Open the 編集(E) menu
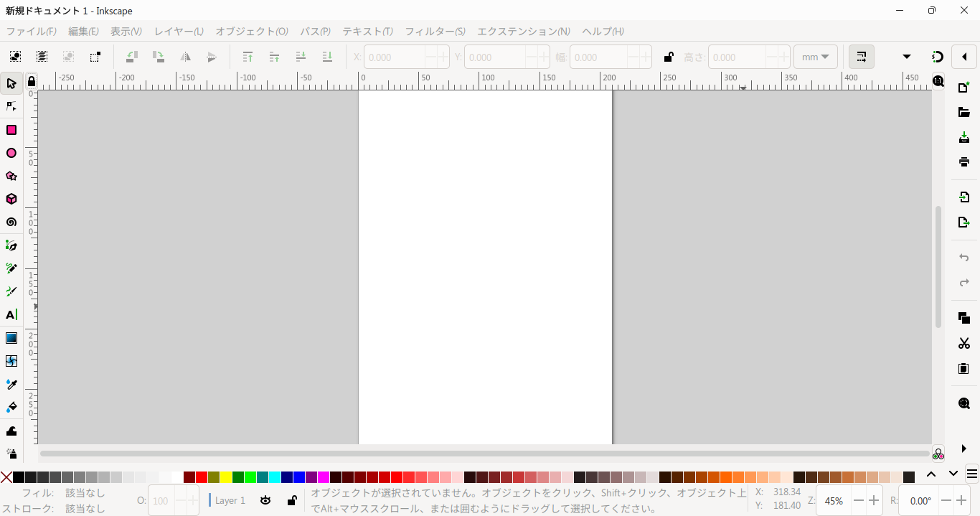The height and width of the screenshot is (516, 980). click(83, 32)
